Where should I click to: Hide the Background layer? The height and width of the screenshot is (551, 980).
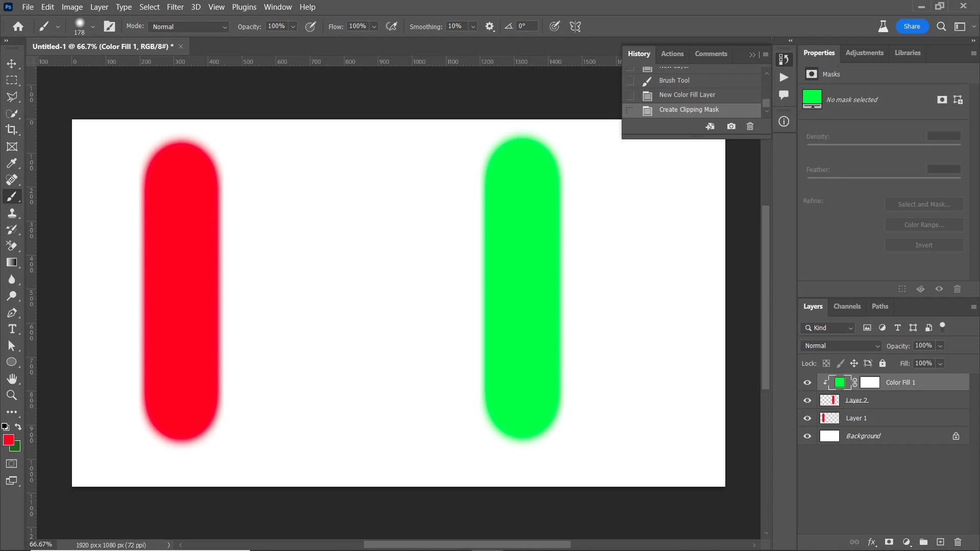(807, 436)
